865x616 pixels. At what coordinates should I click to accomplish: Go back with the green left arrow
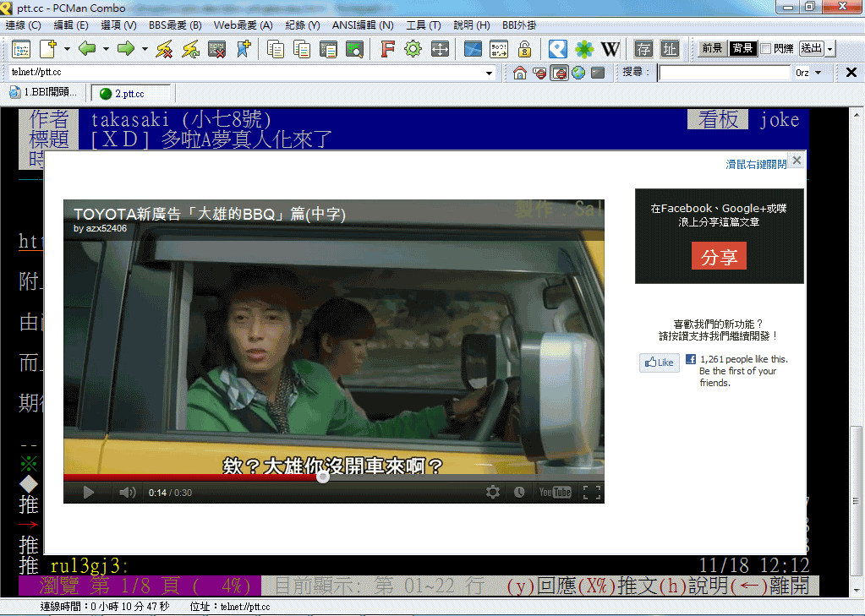87,48
